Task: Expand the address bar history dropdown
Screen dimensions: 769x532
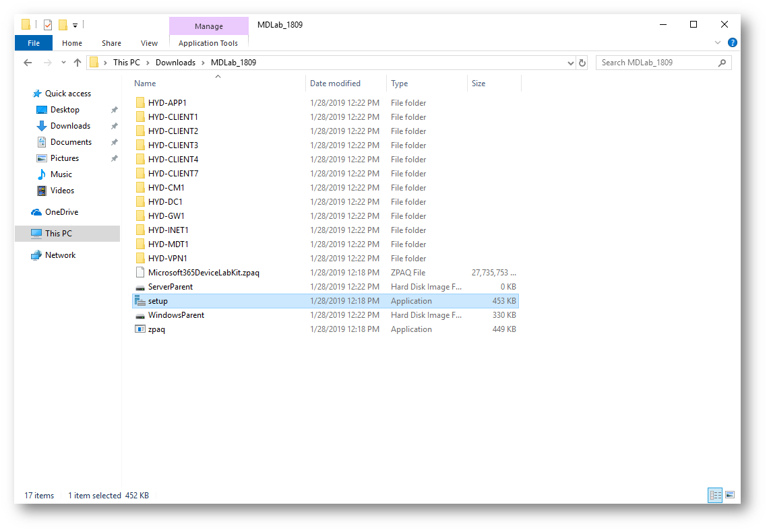Action: click(570, 63)
